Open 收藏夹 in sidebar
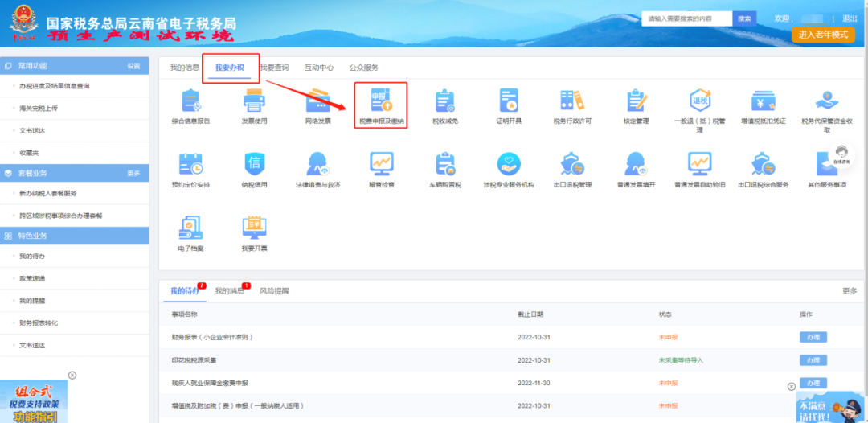 point(28,152)
